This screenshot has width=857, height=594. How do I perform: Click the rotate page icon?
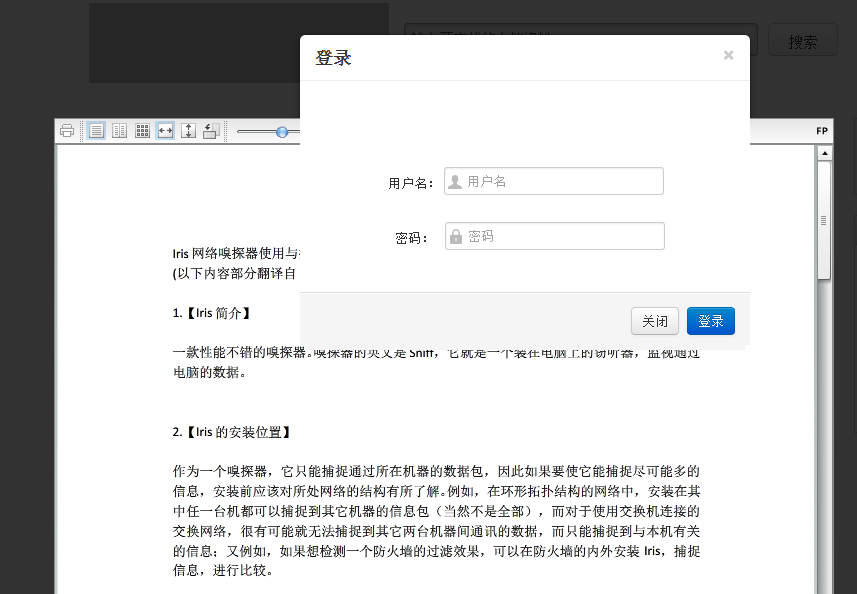[211, 131]
